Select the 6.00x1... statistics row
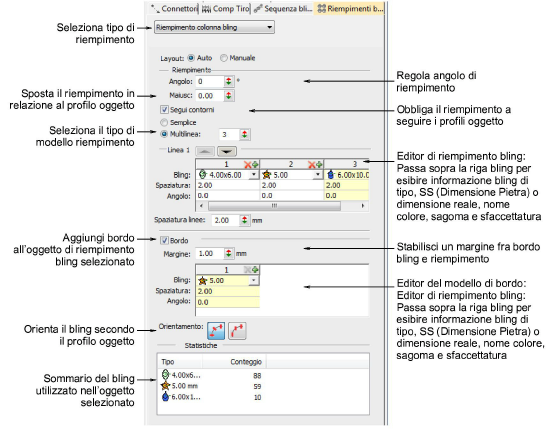 (x=213, y=397)
